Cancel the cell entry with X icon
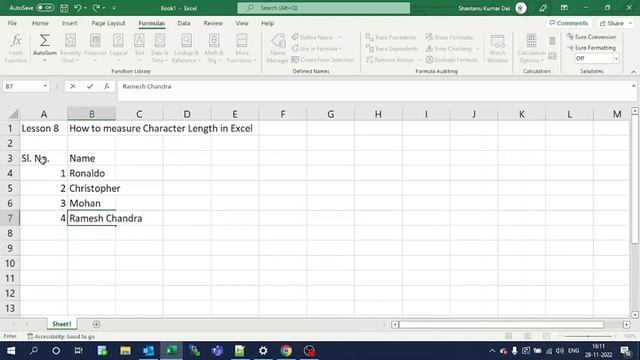 click(x=73, y=86)
